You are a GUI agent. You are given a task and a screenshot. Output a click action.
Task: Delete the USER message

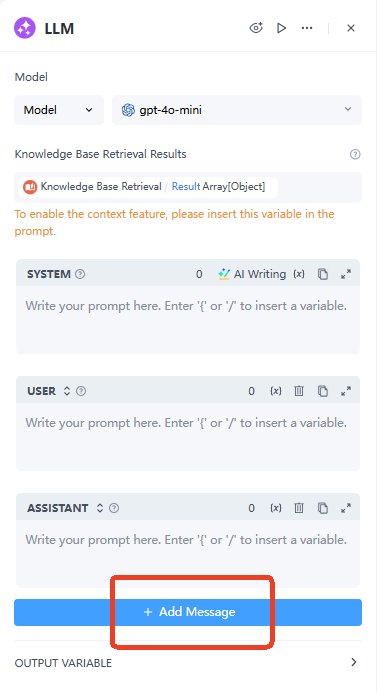coord(299,391)
